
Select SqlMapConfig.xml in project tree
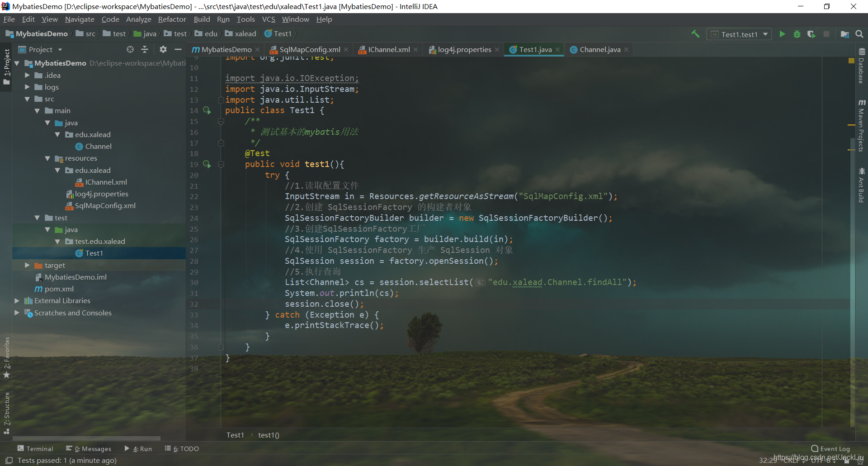tap(100, 206)
